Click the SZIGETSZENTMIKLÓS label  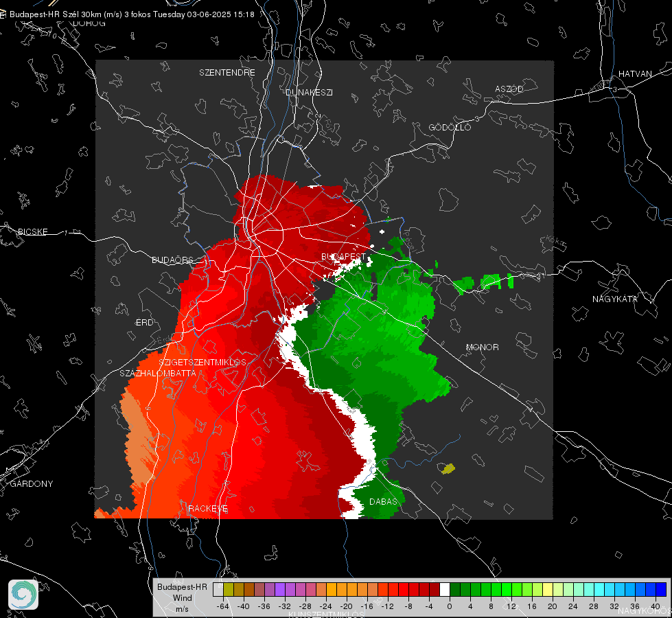coord(202,362)
